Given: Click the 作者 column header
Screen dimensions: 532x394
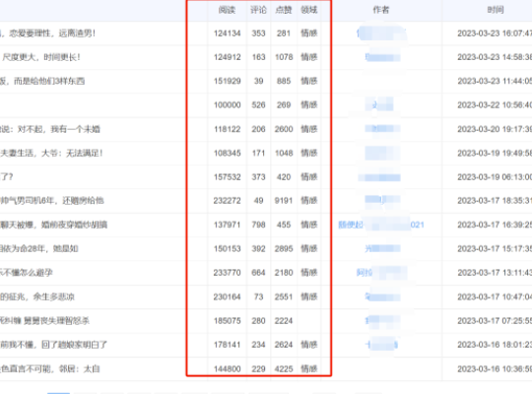Looking at the screenshot, I should pyautogui.click(x=381, y=10).
